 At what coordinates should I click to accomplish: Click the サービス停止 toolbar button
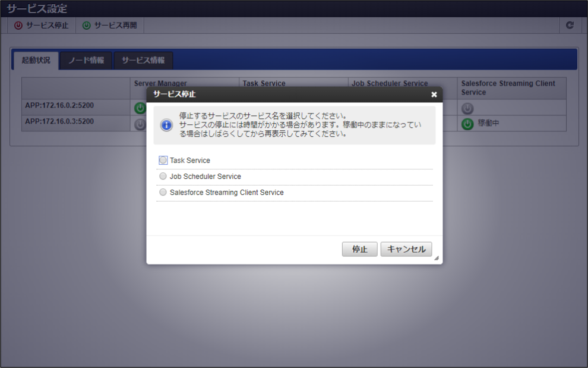[41, 26]
